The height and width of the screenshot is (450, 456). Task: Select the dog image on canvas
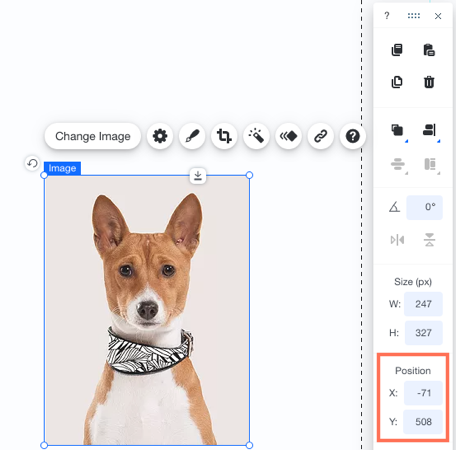[147, 310]
